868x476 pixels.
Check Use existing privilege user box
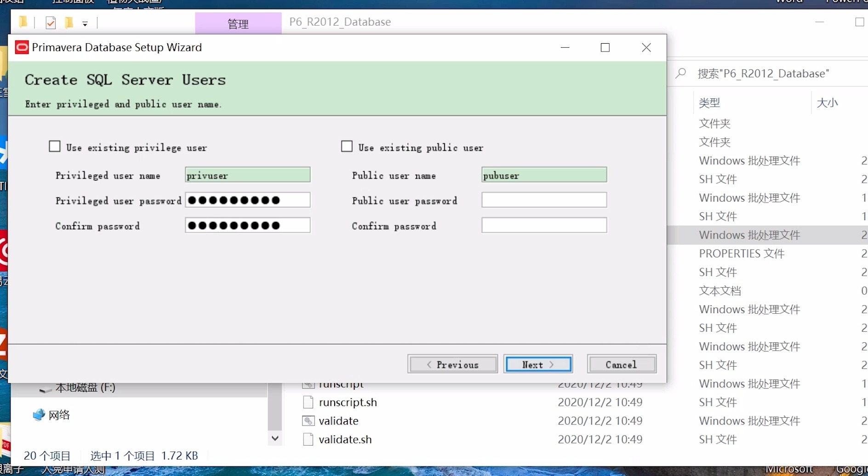pyautogui.click(x=55, y=147)
